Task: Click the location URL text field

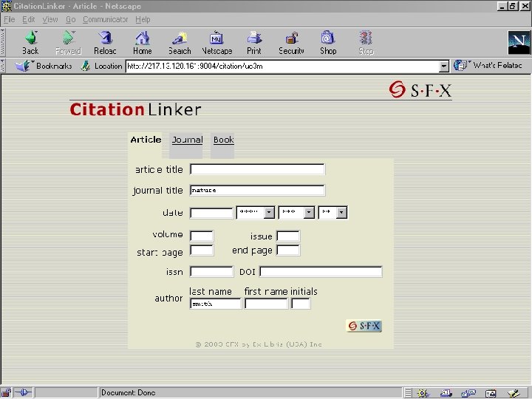Action: click(282, 66)
